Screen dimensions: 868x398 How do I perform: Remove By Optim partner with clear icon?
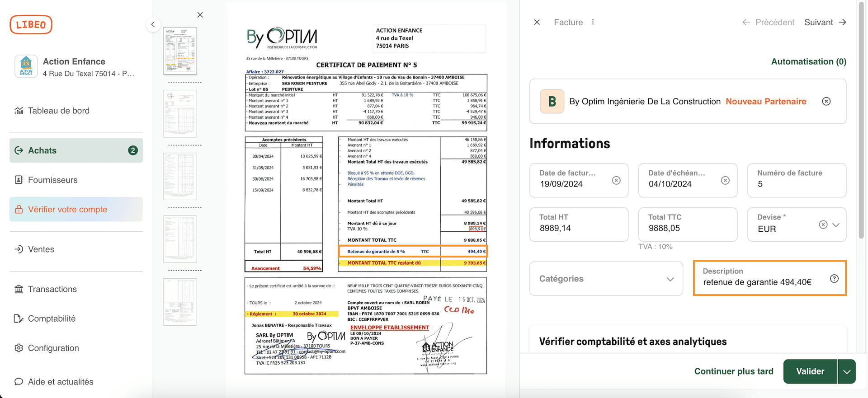click(826, 102)
